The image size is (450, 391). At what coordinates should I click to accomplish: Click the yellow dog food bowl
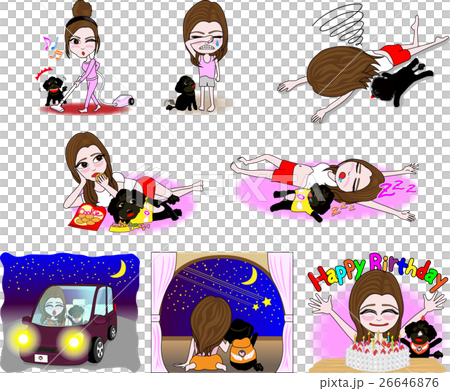point(129,227)
